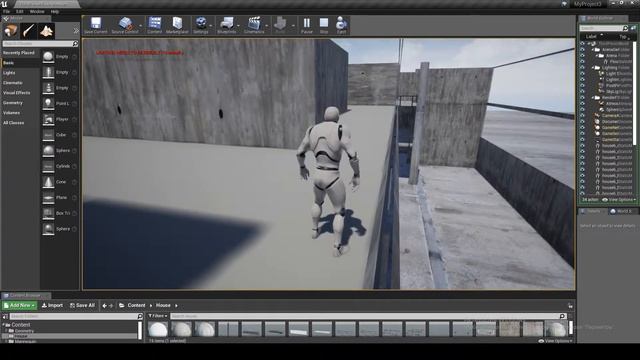The height and width of the screenshot is (360, 640).
Task: Open the Content browser toolbar icon
Action: [x=155, y=23]
